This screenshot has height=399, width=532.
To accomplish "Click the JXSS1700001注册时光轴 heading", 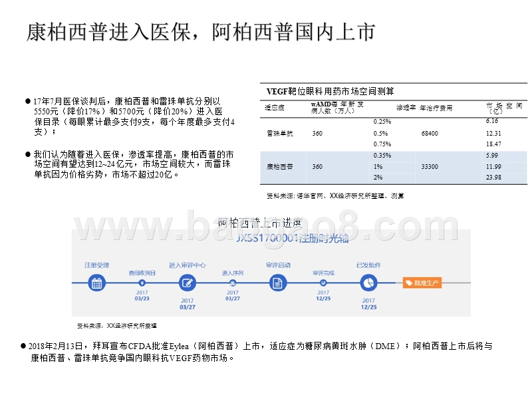I will tap(293, 238).
